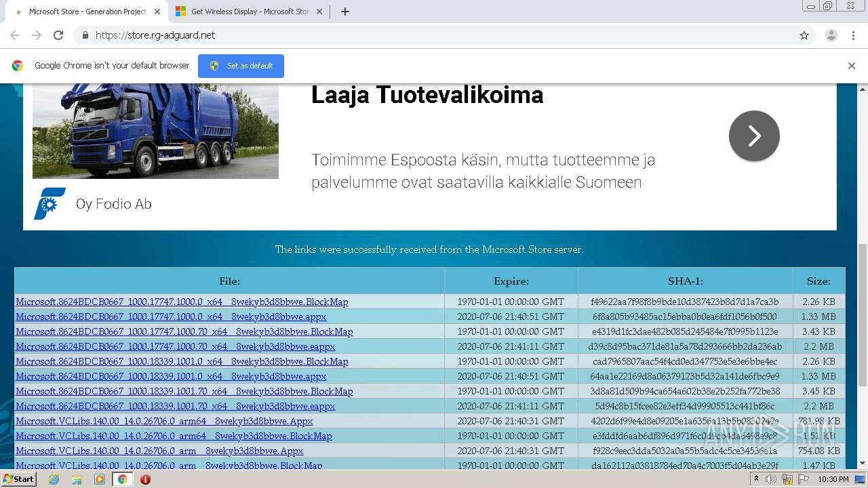The image size is (868, 488).
Task: Open media player from taskbar
Action: point(100,479)
